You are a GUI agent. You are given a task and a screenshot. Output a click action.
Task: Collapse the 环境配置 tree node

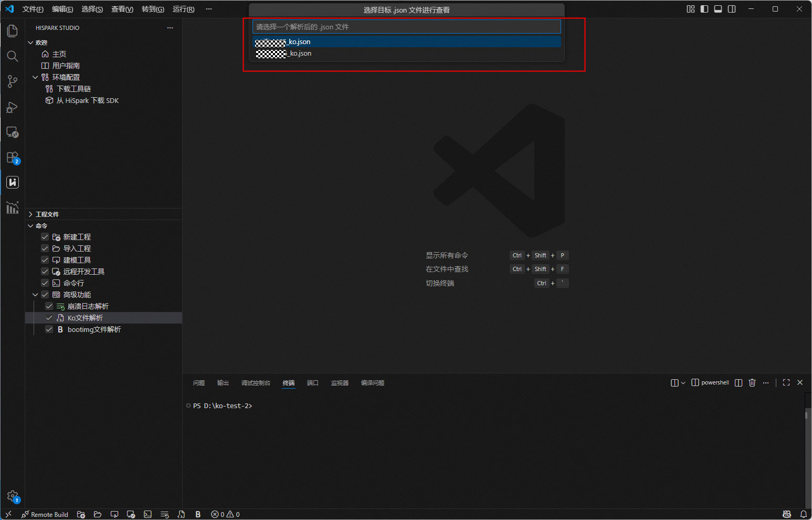pyautogui.click(x=35, y=77)
